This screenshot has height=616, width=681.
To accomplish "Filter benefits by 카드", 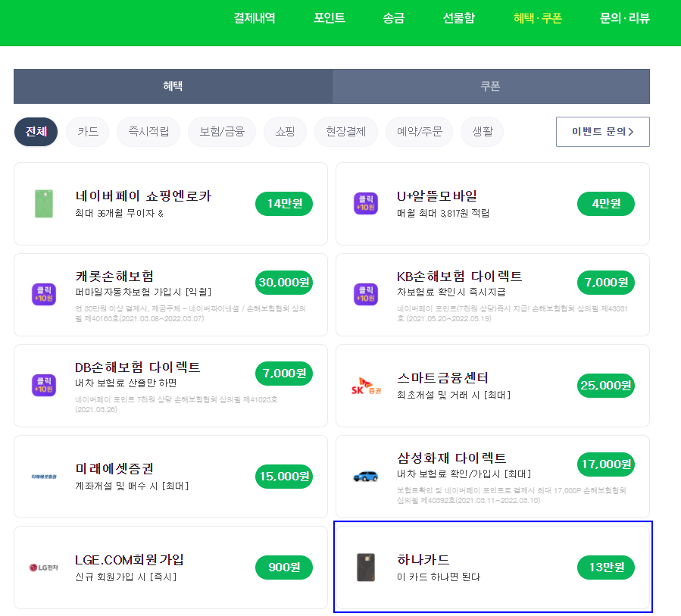I will click(88, 132).
